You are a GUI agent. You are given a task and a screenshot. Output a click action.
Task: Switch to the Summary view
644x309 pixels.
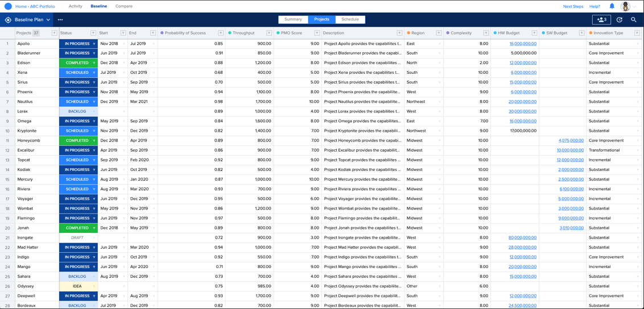click(x=293, y=19)
